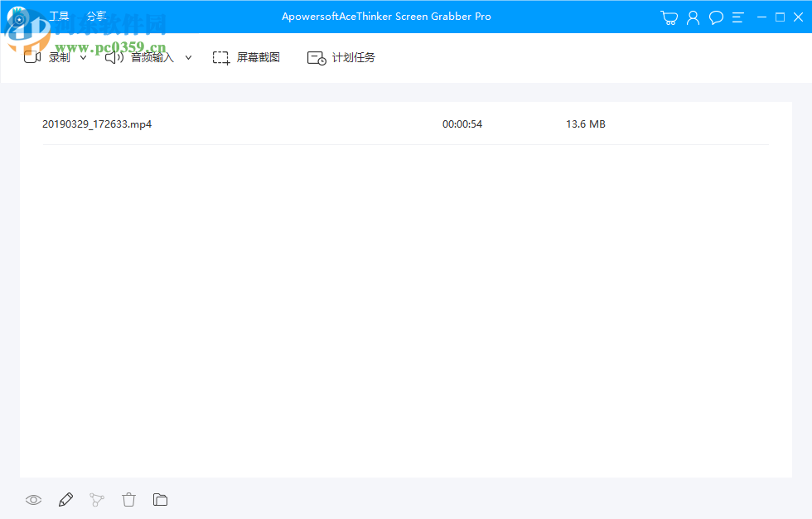
Task: Open the feedback chat bubble icon
Action: pyautogui.click(x=715, y=17)
